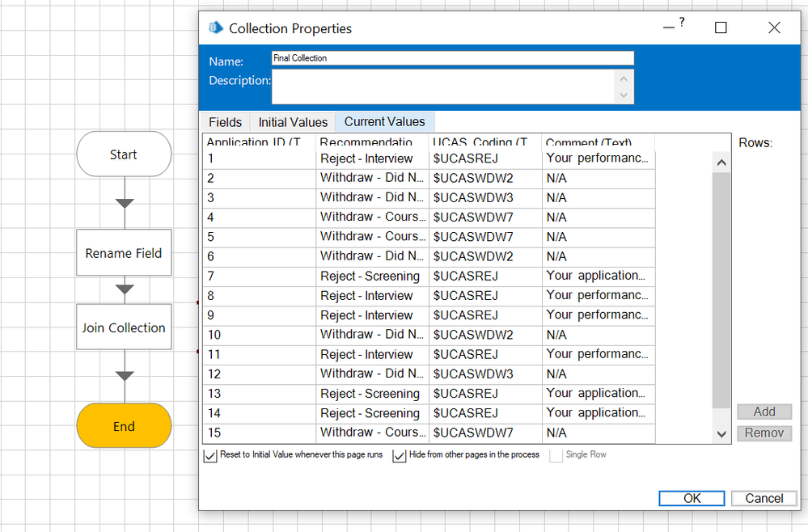Close the Collection Properties dialog
This screenshot has width=808, height=532.
[x=774, y=28]
